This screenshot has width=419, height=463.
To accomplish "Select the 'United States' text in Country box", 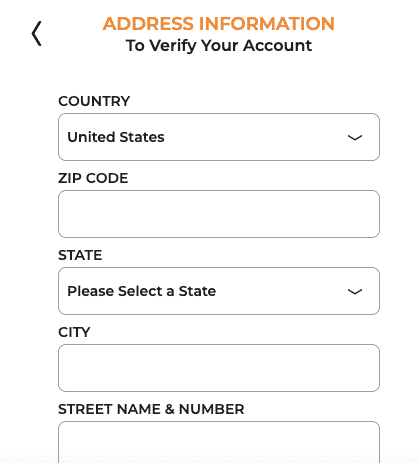I will [x=116, y=137].
